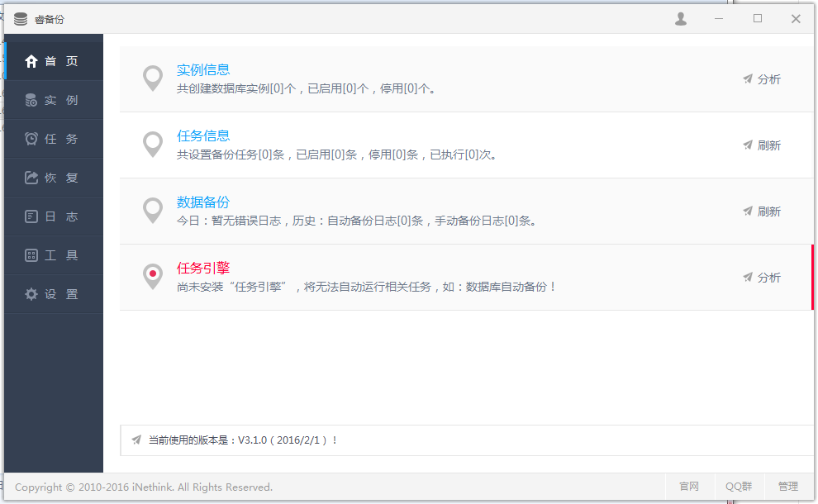
Task: Open the 任务引擎 link
Action: coord(203,267)
